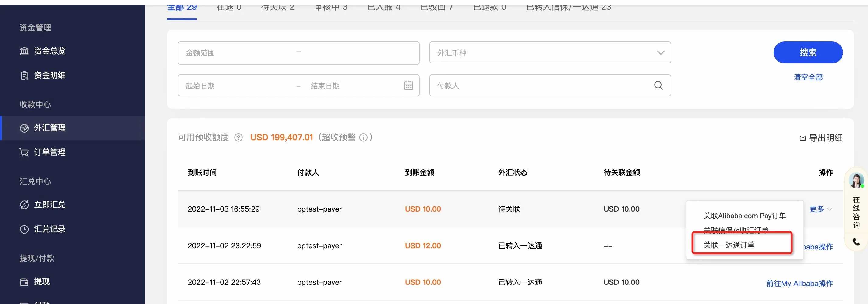
Task: Expand the 更多 dropdown in first row
Action: pyautogui.click(x=820, y=209)
